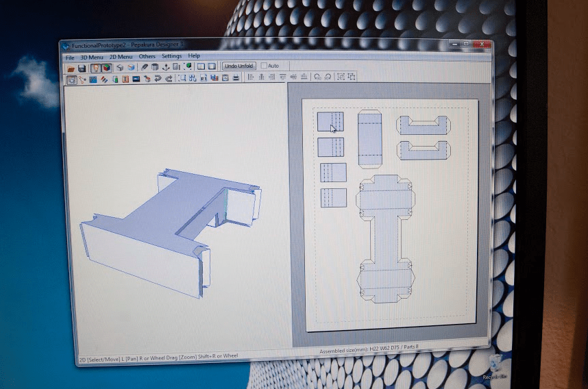Click the 2D Select/Move status bar hint

158,357
